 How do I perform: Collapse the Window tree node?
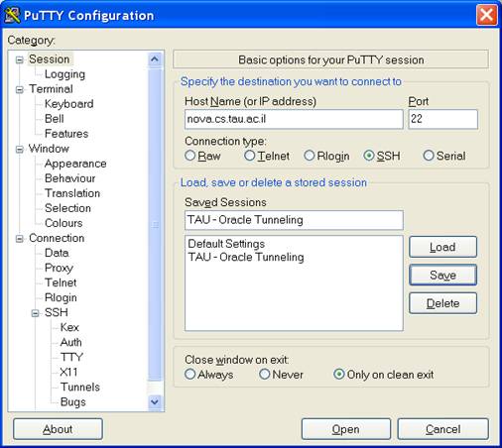(20, 150)
